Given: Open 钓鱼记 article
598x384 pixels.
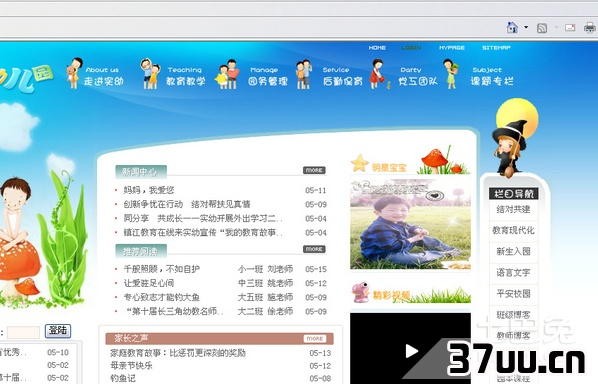Looking at the screenshot, I should click(x=123, y=378).
